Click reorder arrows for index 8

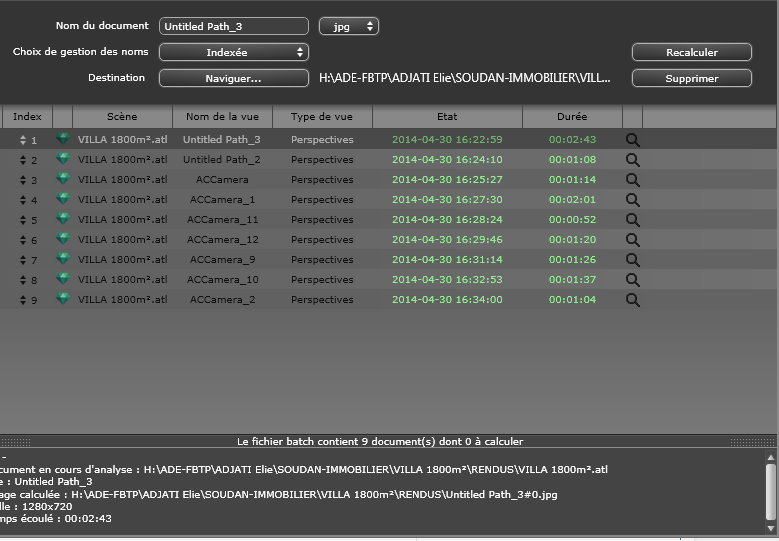(23, 280)
